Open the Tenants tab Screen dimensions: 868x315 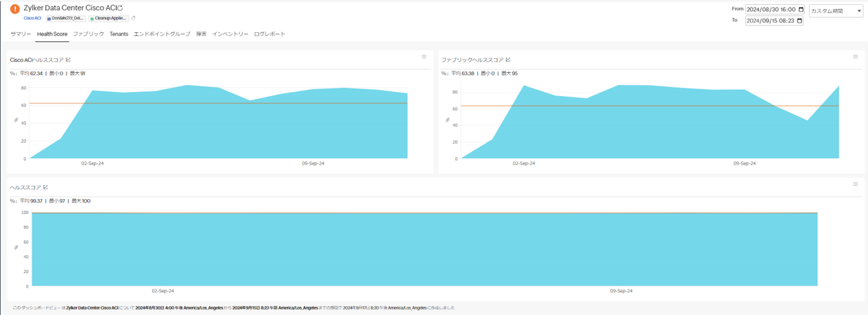tap(119, 34)
